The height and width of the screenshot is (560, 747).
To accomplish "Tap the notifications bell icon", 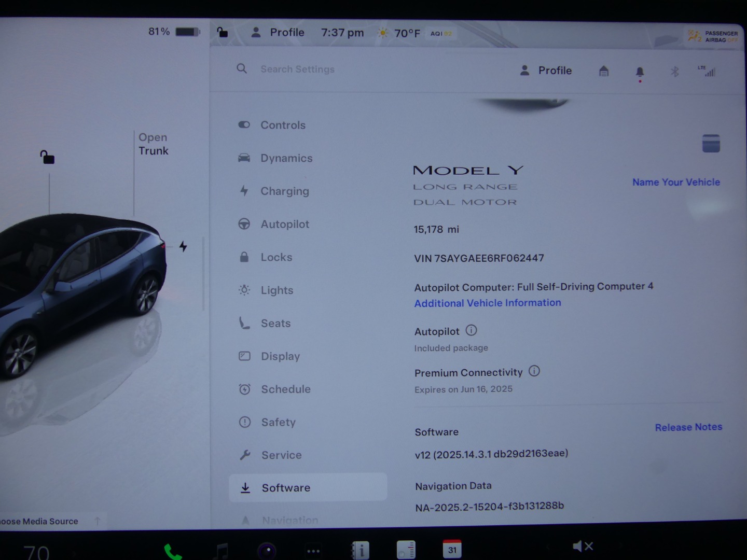I will pyautogui.click(x=640, y=72).
